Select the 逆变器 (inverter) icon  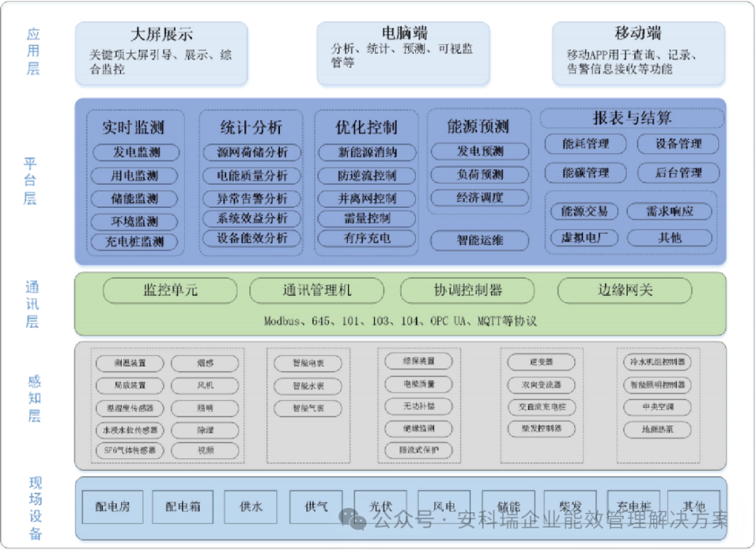540,362
